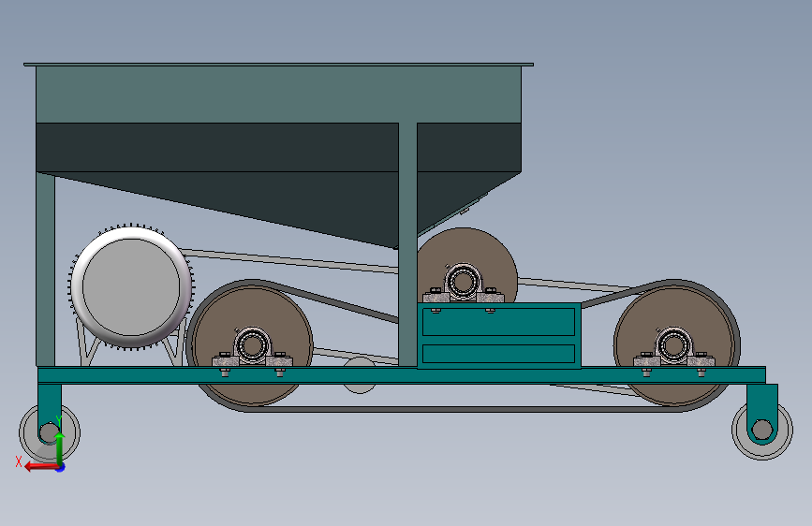Screen dimensions: 812x526
Task: Select the red X axis arrow
Action: [41, 467]
